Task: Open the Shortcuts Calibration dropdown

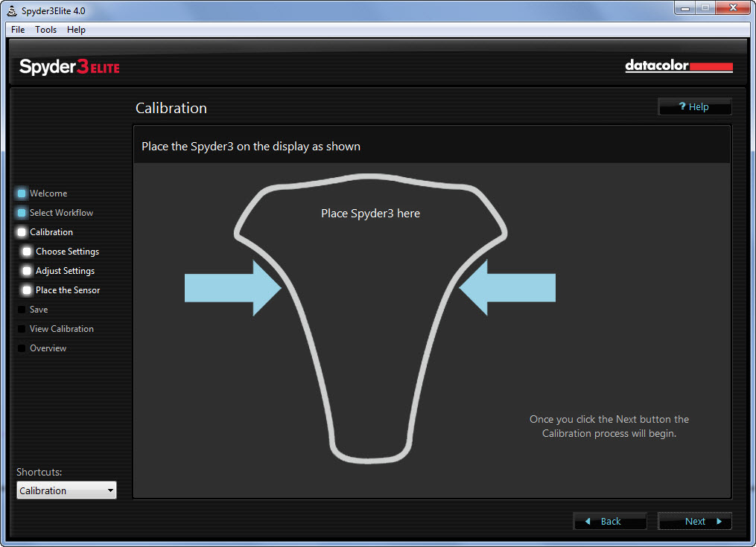Action: pyautogui.click(x=66, y=490)
